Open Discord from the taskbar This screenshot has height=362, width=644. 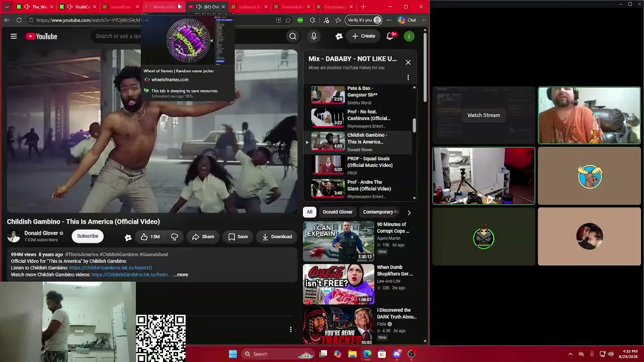click(397, 354)
